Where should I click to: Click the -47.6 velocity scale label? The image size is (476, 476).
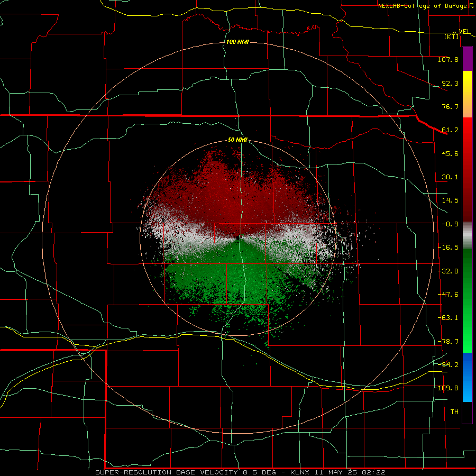[448, 295]
